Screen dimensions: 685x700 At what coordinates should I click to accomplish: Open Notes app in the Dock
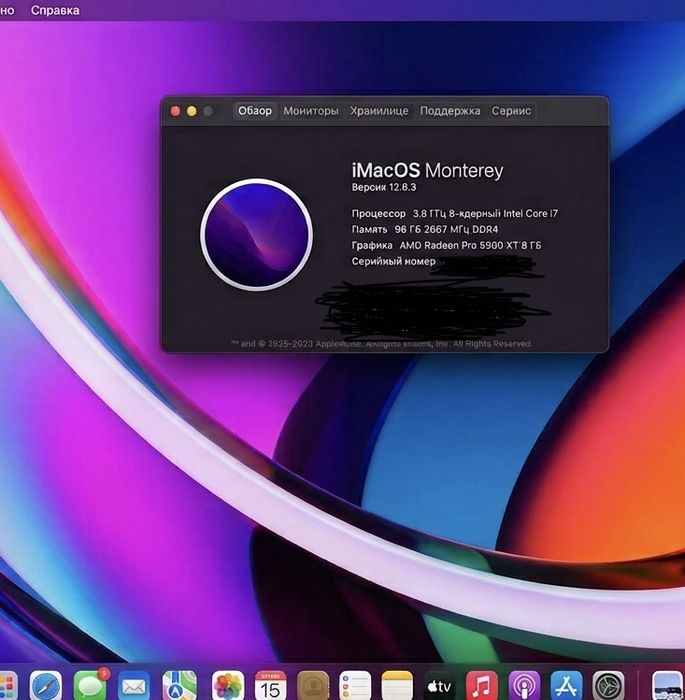pyautogui.click(x=397, y=686)
